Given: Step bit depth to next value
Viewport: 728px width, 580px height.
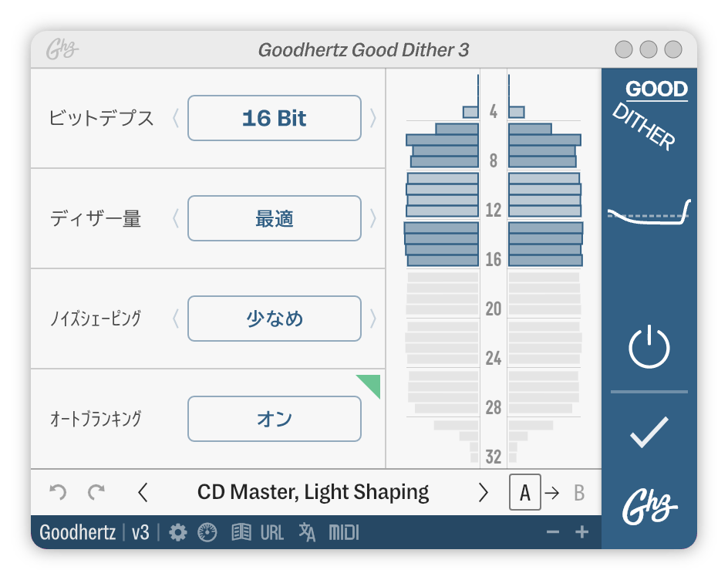Looking at the screenshot, I should tap(372, 118).
